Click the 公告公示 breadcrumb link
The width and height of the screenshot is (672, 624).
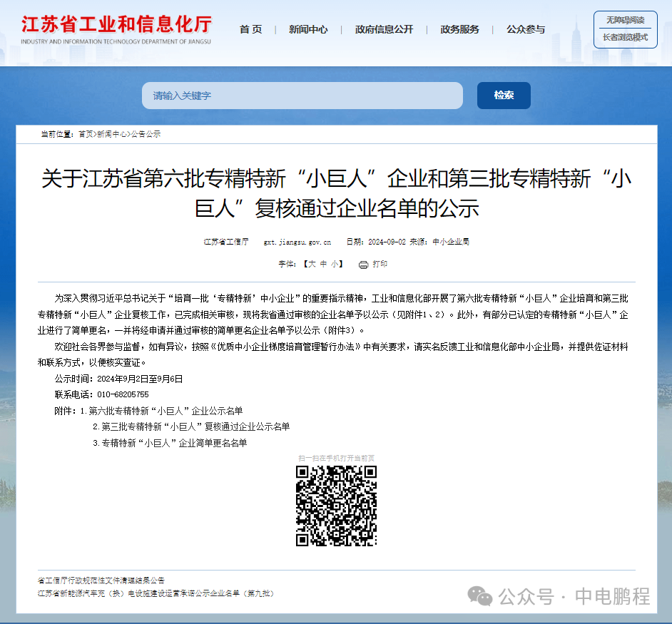point(148,134)
